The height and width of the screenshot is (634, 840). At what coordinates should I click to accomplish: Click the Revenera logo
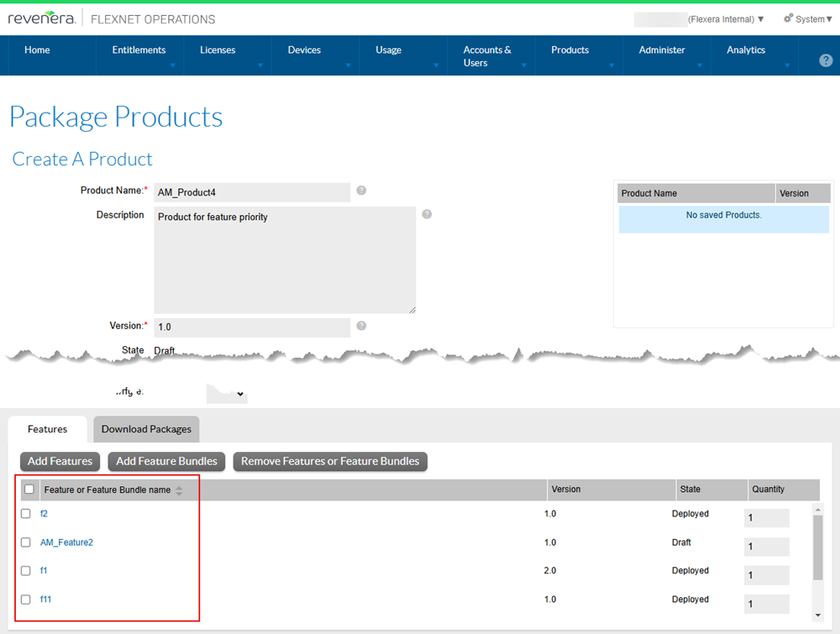(42, 18)
